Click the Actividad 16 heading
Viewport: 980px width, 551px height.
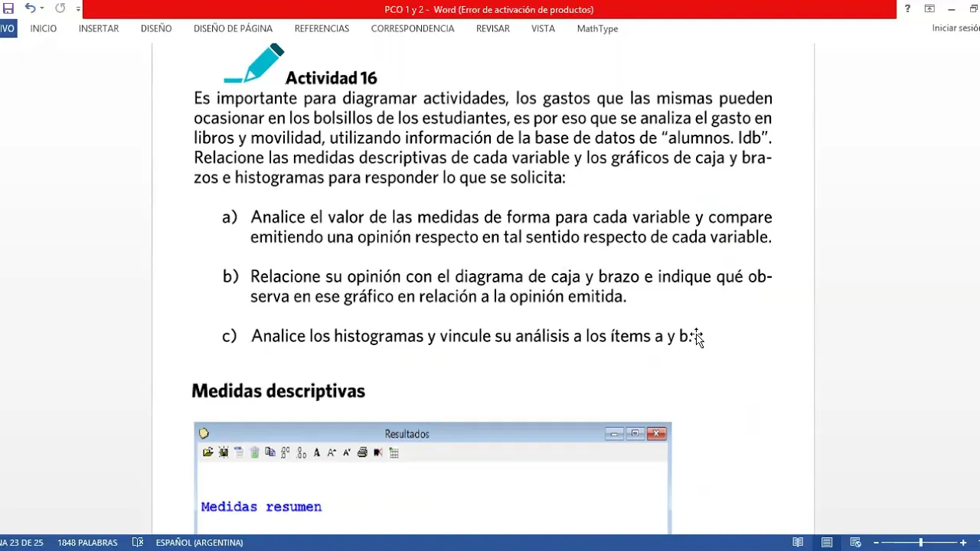click(x=331, y=78)
